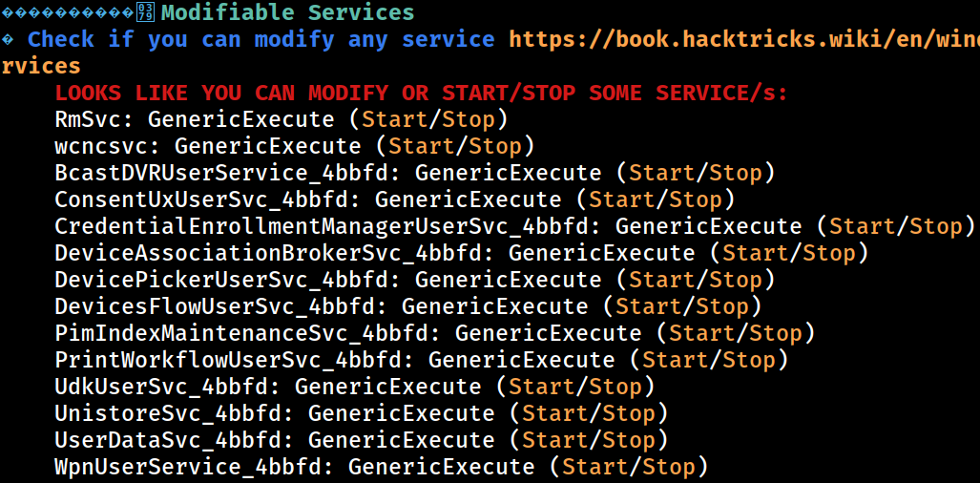This screenshot has width=980, height=483.
Task: Click the Modifiable Services heading
Action: tap(287, 12)
